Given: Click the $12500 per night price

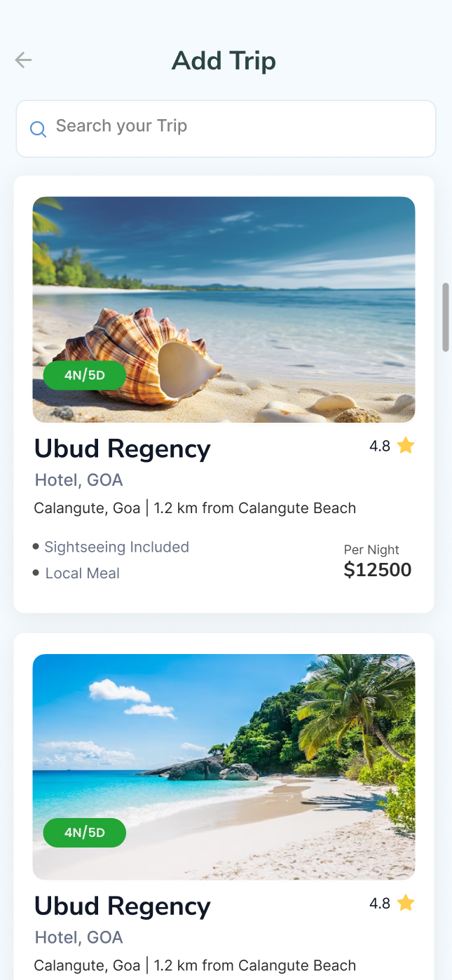Looking at the screenshot, I should (378, 570).
